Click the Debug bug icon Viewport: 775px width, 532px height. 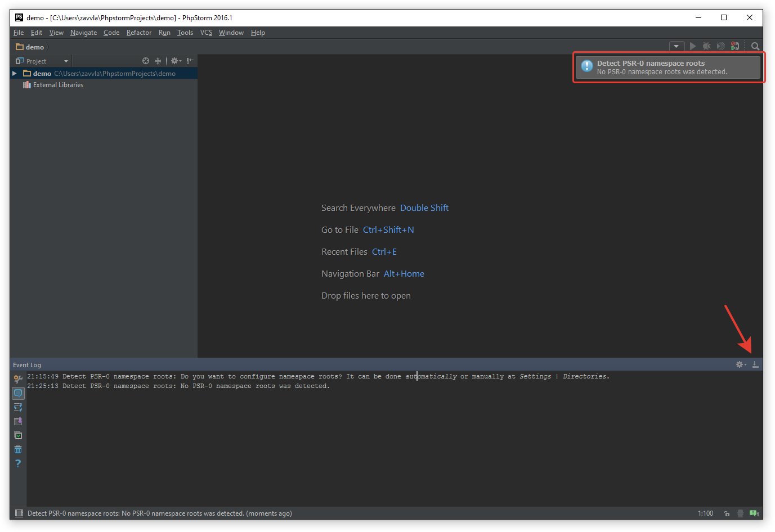tap(707, 46)
